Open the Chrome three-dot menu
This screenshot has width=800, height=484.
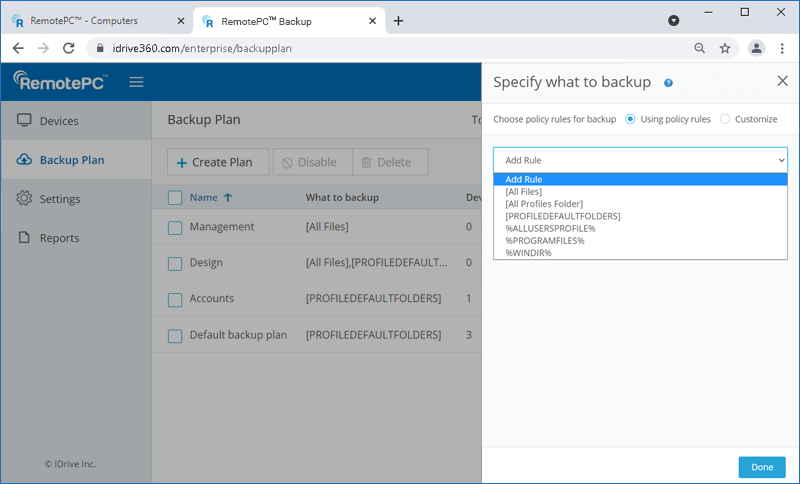click(782, 48)
